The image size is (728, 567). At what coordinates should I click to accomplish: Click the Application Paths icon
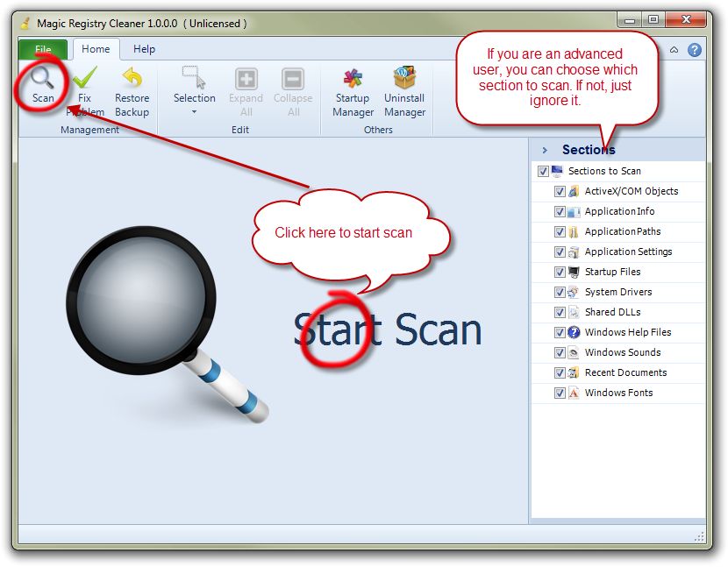574,231
